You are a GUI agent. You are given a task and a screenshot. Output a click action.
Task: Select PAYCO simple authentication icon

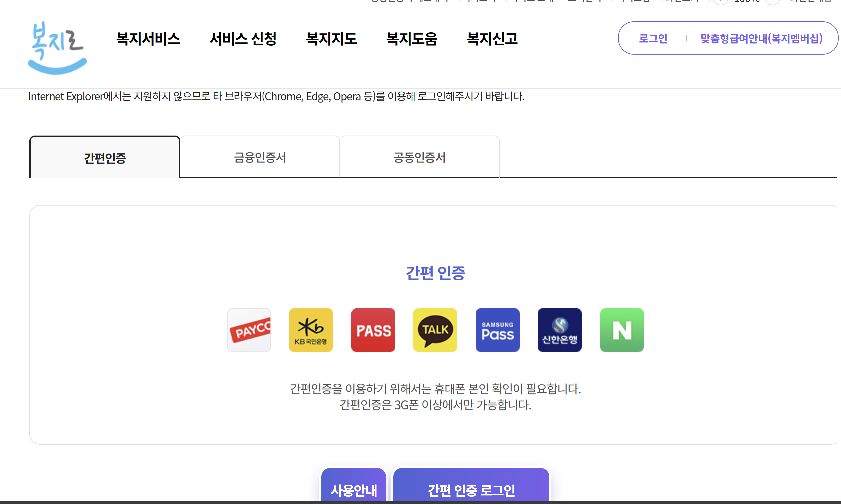click(x=249, y=330)
